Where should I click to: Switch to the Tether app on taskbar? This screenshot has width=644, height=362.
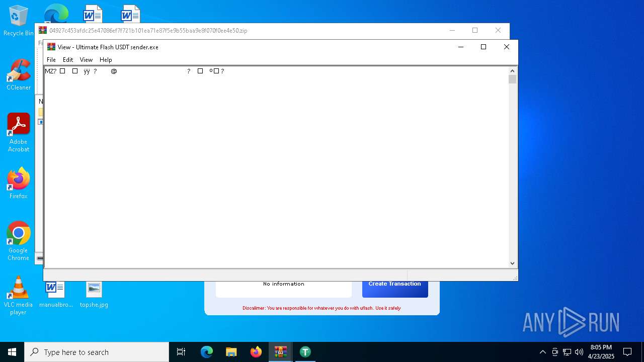coord(305,352)
